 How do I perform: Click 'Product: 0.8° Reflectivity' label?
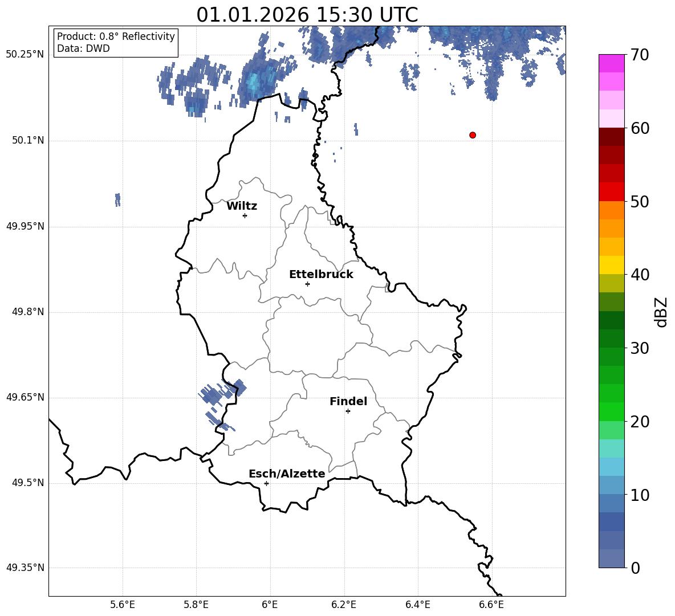click(x=116, y=36)
